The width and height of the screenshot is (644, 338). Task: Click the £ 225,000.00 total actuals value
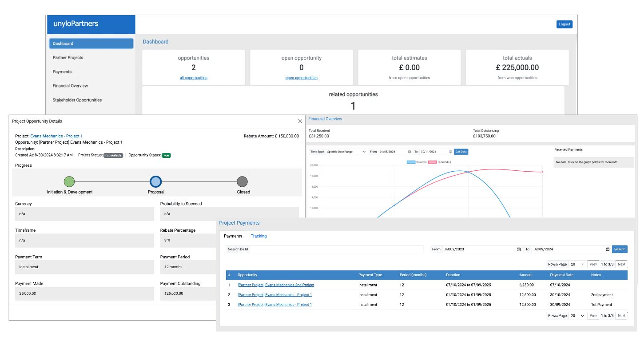pos(517,68)
